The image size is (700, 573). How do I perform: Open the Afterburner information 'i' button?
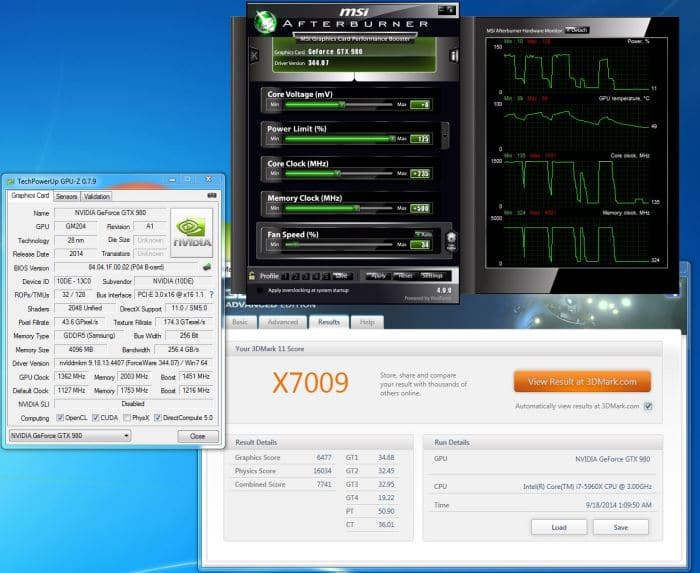coord(454,56)
